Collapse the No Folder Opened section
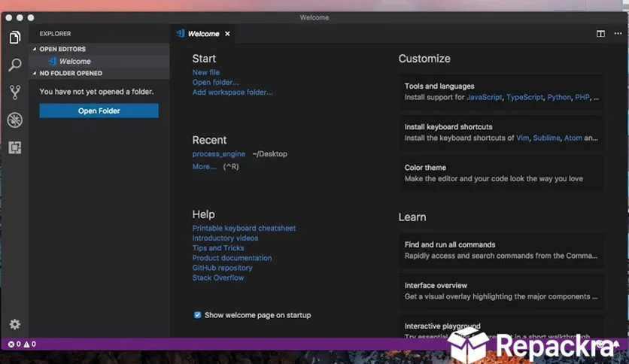 [71, 74]
